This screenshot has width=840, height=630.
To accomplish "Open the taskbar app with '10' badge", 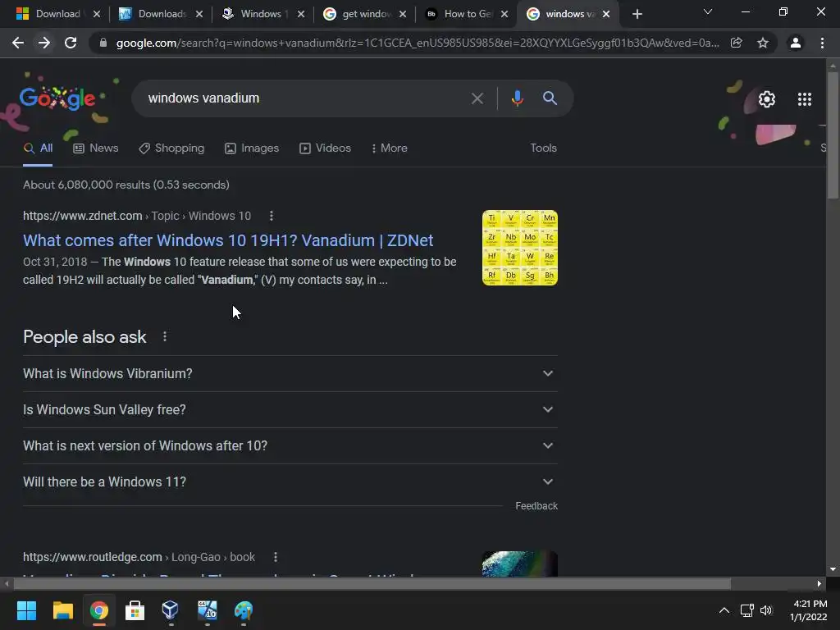I will [x=207, y=610].
